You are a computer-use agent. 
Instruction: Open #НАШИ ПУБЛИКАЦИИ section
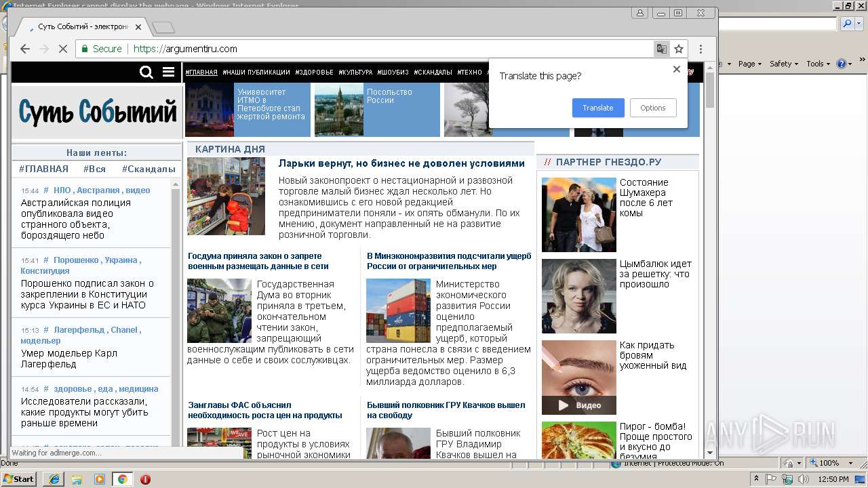pos(257,72)
